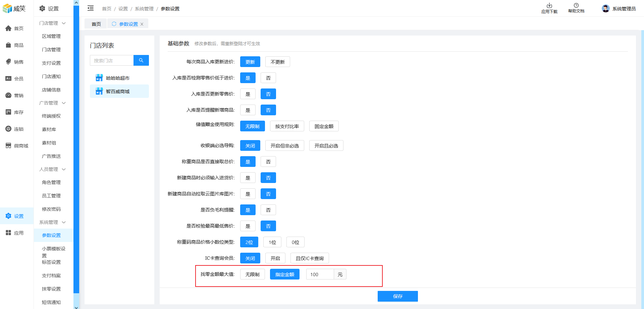Click the 保存 button
644x309 pixels.
397,296
